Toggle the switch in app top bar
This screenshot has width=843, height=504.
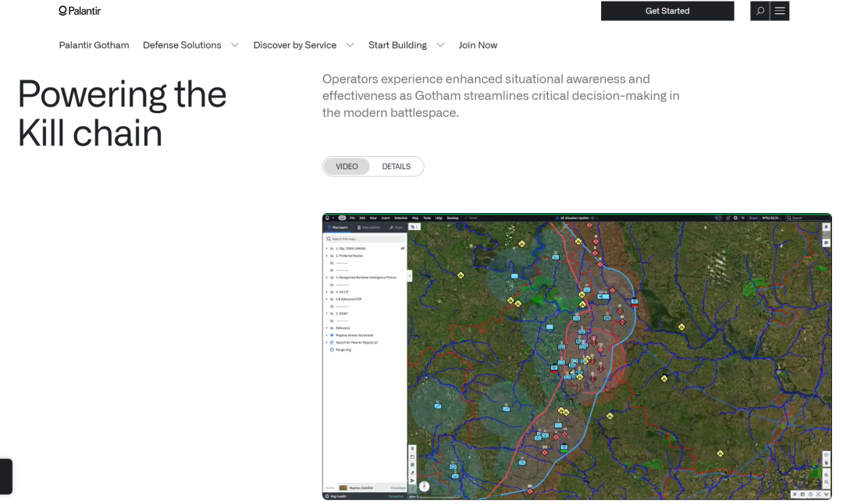coord(718,218)
